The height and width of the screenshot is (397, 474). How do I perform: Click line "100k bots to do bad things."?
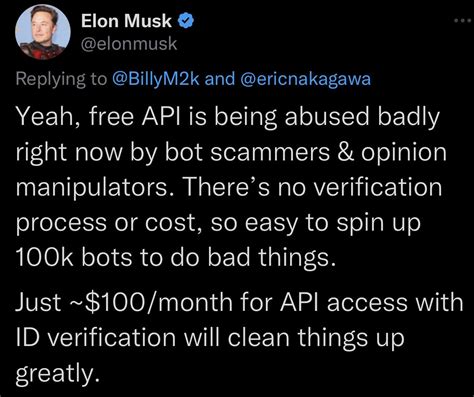pos(175,257)
